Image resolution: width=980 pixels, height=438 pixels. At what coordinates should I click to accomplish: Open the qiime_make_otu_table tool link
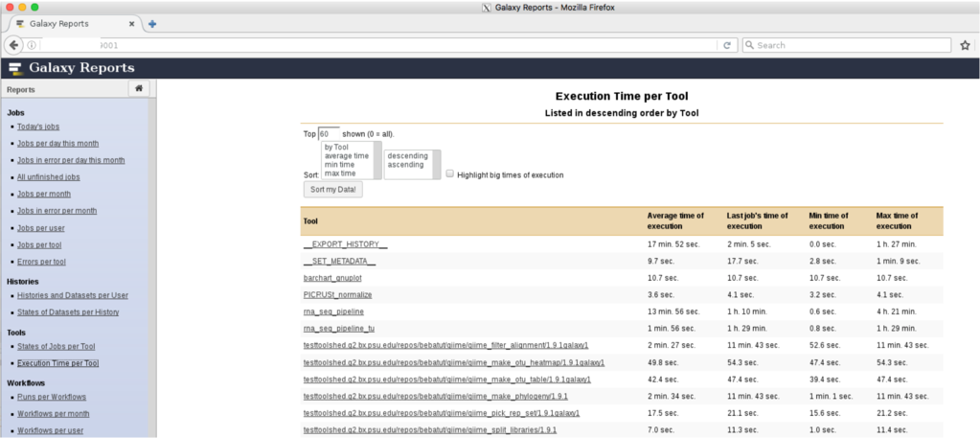coord(446,380)
